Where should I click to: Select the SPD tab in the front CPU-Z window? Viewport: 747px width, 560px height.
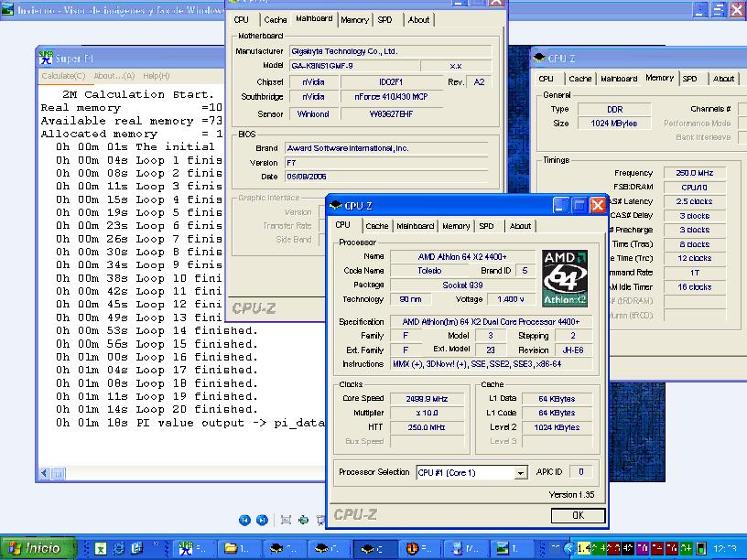(486, 226)
